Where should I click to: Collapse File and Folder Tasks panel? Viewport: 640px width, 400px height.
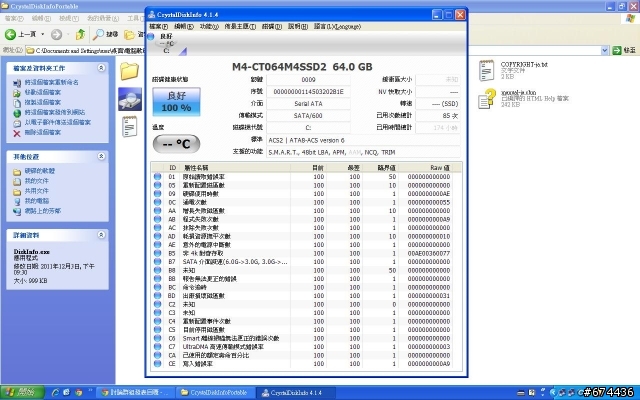point(101,68)
